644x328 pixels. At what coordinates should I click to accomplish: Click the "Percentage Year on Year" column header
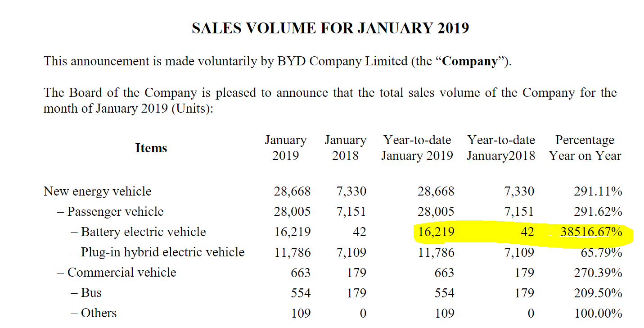point(585,148)
